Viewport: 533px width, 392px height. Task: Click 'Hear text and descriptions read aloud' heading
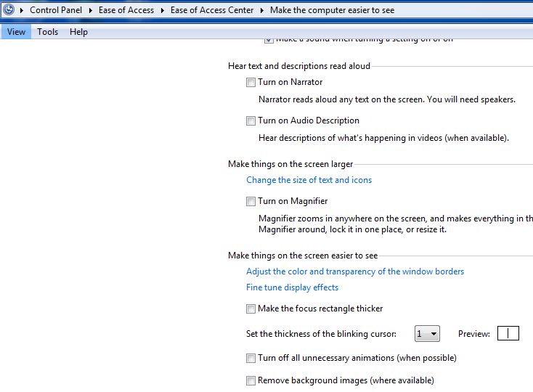pyautogui.click(x=298, y=66)
